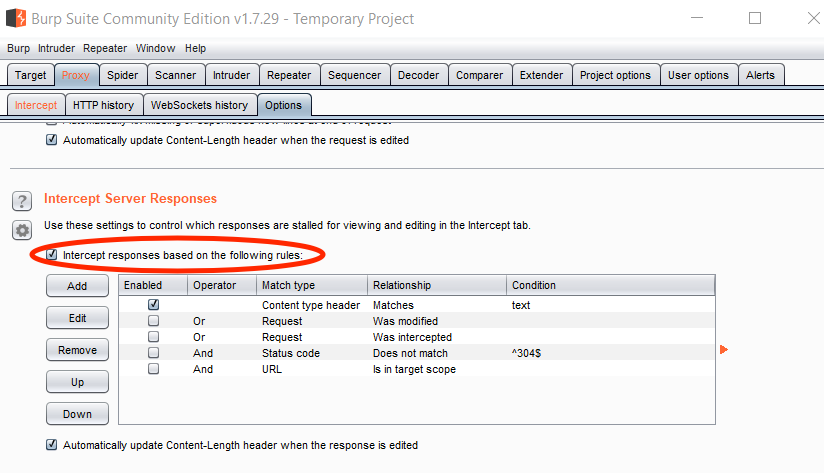Open the Decoder tab

click(418, 75)
